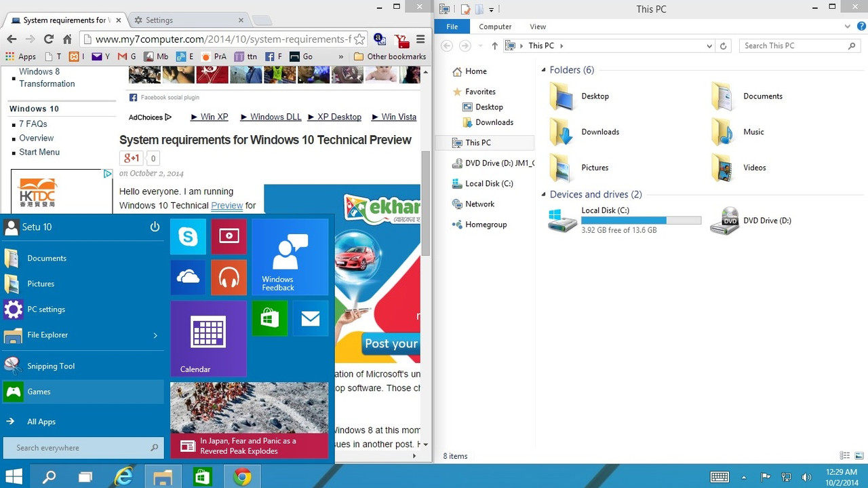Screen dimensions: 868x488
Task: Open the address bar history dropdown
Action: (709, 45)
